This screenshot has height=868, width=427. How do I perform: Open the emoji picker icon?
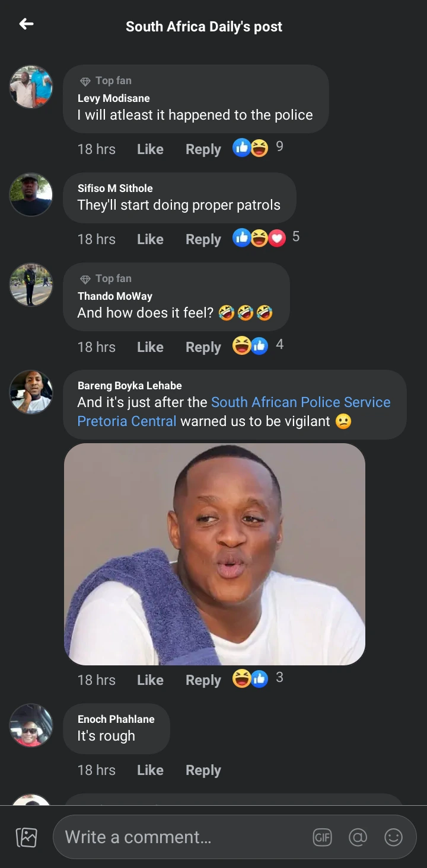pyautogui.click(x=394, y=837)
